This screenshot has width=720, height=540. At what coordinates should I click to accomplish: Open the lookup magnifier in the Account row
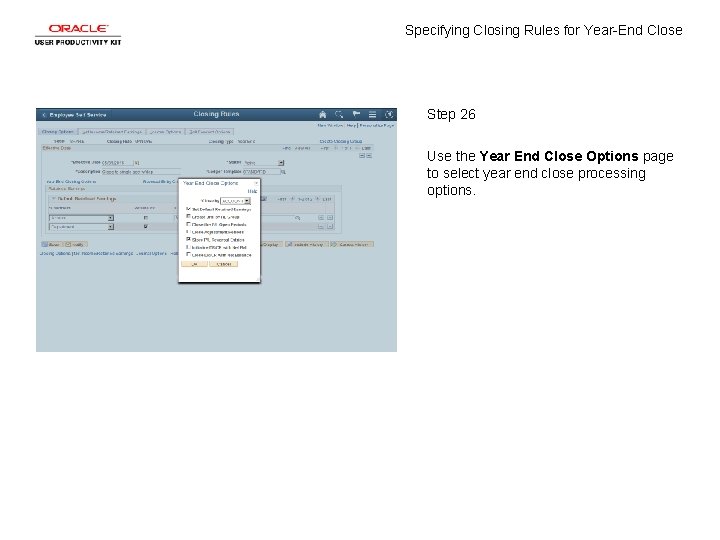[x=298, y=218]
